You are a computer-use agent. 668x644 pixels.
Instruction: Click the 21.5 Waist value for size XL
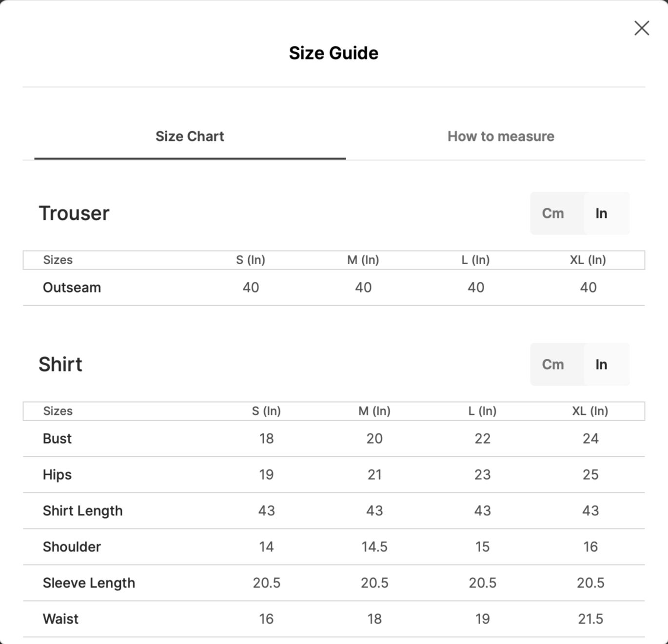pyautogui.click(x=590, y=619)
